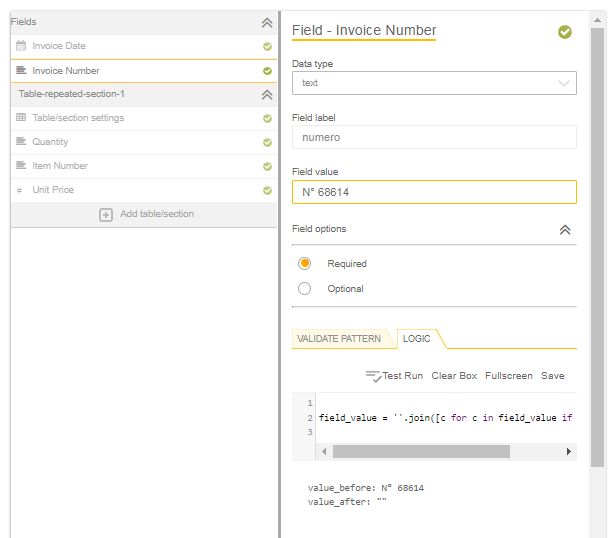The width and height of the screenshot is (615, 538).
Task: Click the code editor left scroll arrow
Action: point(324,451)
